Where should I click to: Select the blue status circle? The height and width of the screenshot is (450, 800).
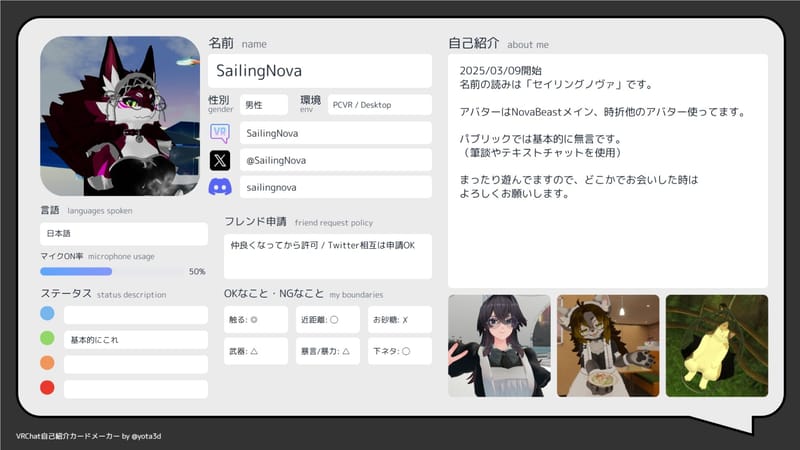pos(47,314)
